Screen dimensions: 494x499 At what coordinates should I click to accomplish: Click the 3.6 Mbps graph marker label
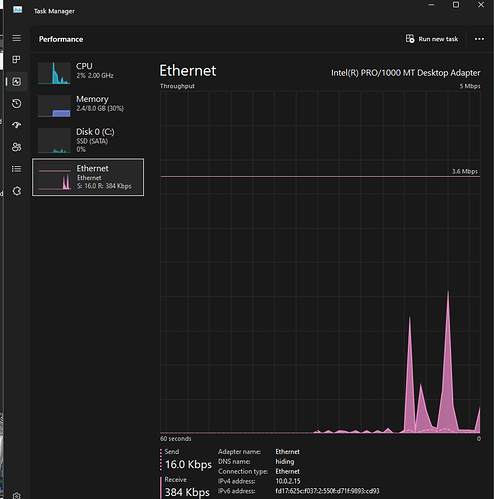[x=465, y=171]
